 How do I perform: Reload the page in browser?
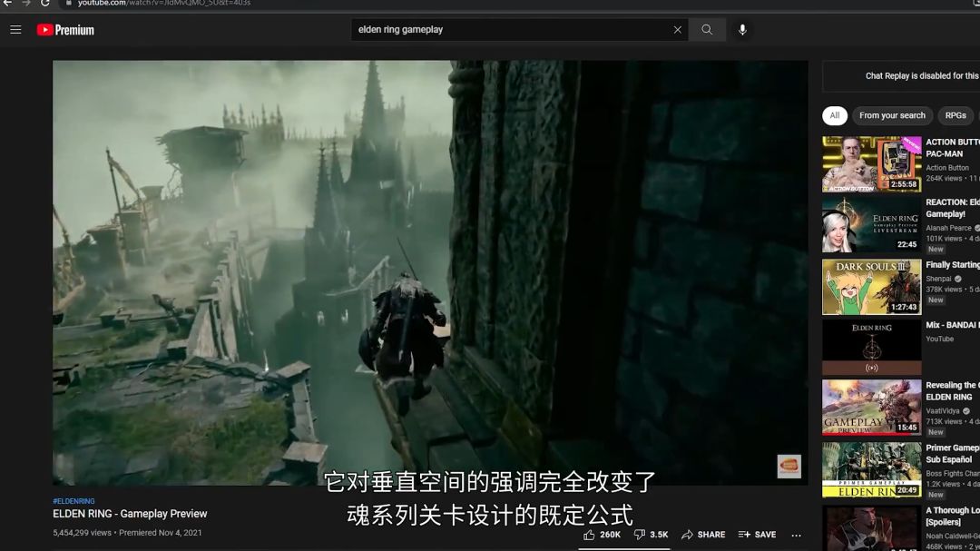[45, 3]
